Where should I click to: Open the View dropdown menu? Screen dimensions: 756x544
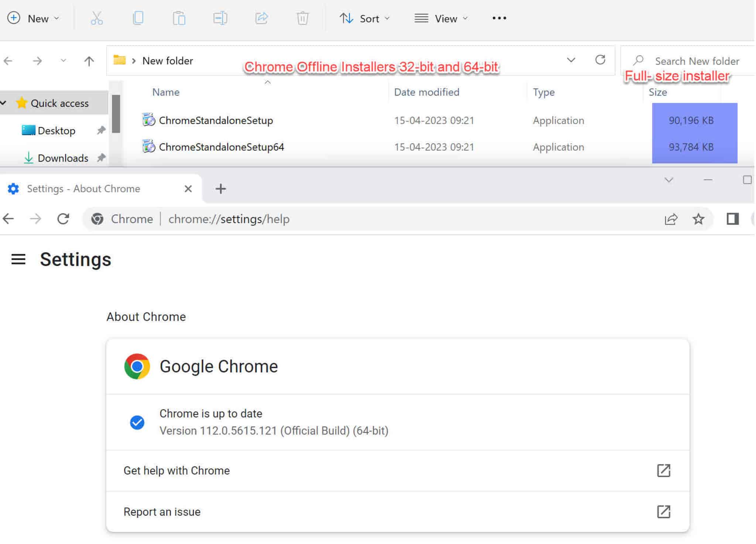pos(441,18)
